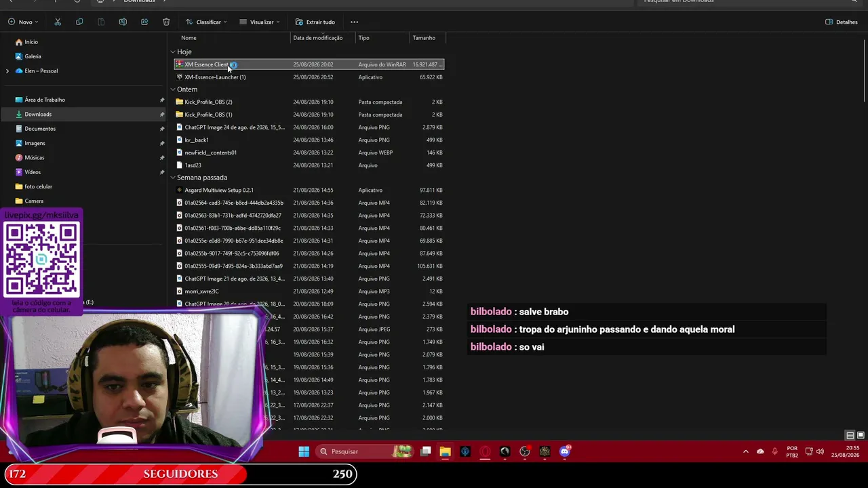The width and height of the screenshot is (868, 488).
Task: Click the Rename icon in the toolbar
Action: pyautogui.click(x=123, y=22)
